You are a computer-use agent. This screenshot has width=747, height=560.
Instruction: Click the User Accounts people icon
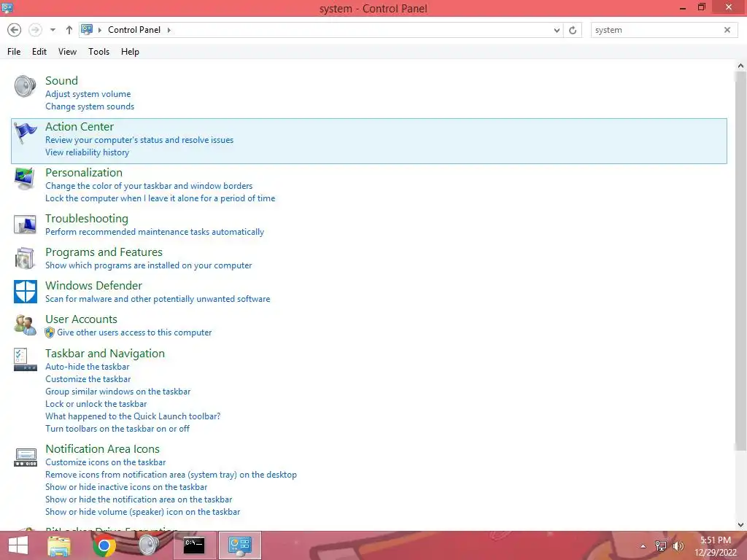[x=25, y=324]
